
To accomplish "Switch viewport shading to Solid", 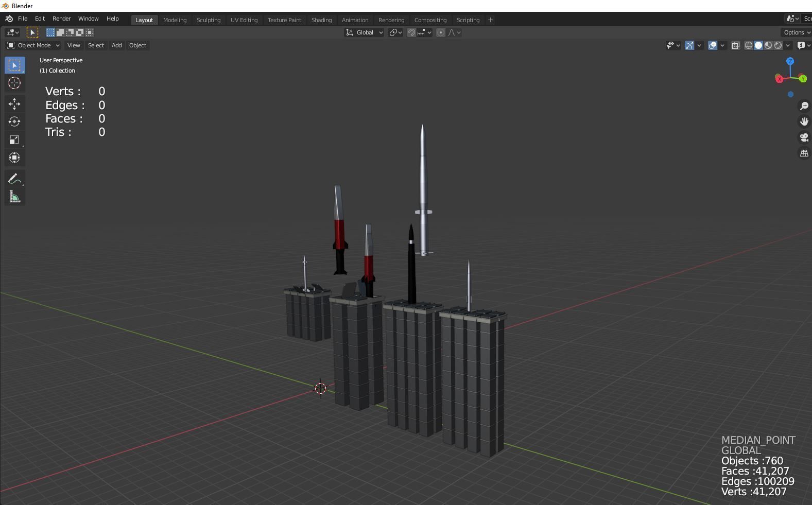I will [x=758, y=45].
